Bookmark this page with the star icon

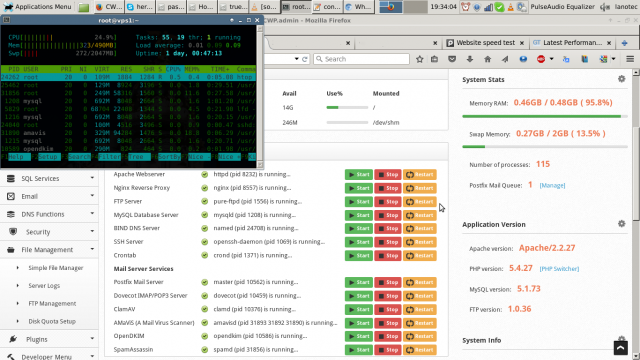[420, 59]
